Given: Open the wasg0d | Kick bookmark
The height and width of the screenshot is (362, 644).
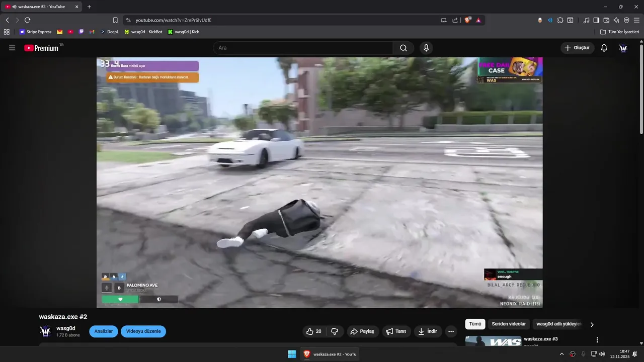Looking at the screenshot, I should (x=183, y=32).
